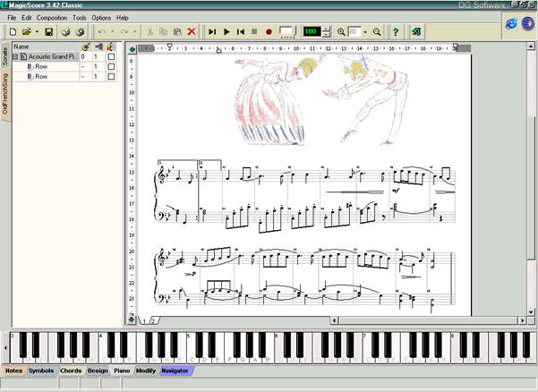Paste from clipboard
Viewport: 538px width, 392px height.
[x=178, y=32]
